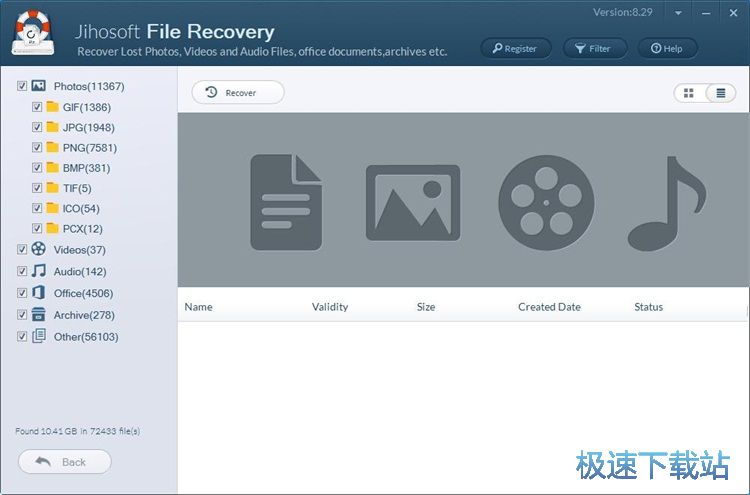Go Back to previous screen
The image size is (750, 495).
pos(65,462)
